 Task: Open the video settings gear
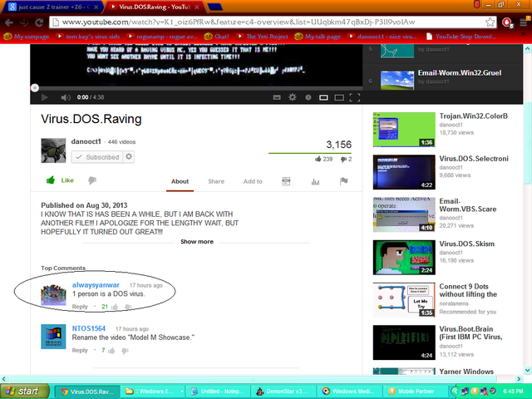(292, 97)
